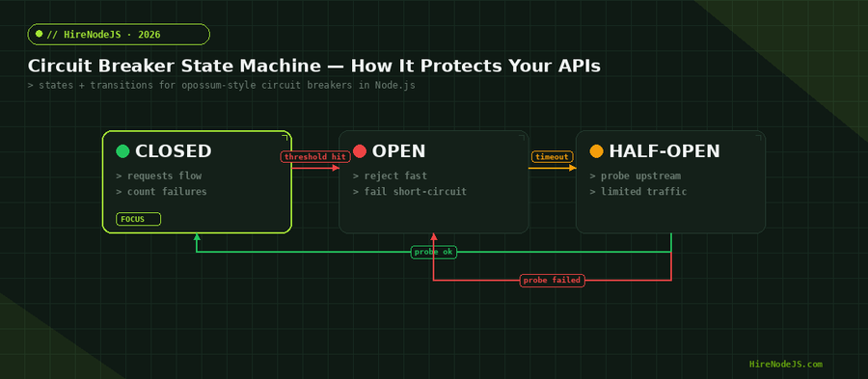Image resolution: width=868 pixels, height=379 pixels.
Task: Click the subtitle about opossum-style circuit breakers
Action: click(222, 85)
